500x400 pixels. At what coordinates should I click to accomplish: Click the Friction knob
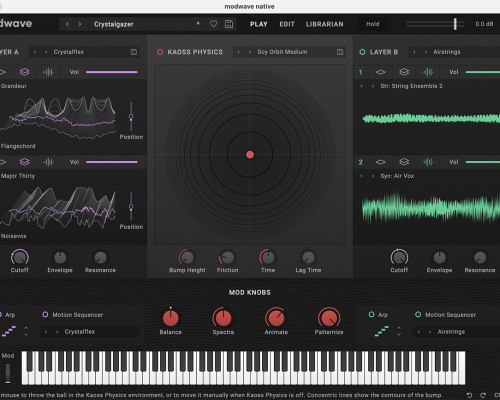tap(227, 258)
